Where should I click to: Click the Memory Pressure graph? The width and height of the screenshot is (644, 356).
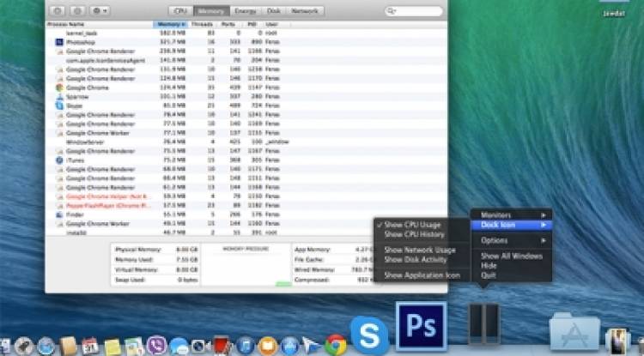tap(246, 265)
